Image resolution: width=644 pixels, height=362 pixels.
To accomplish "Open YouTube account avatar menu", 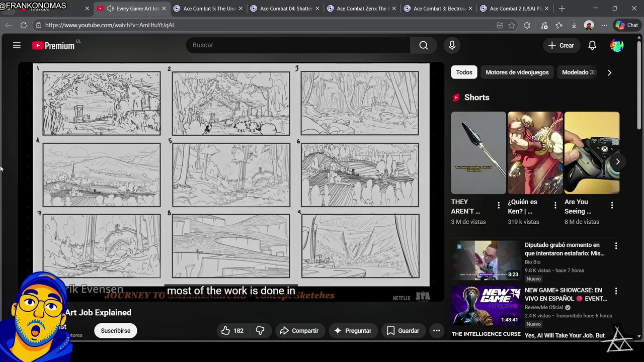I will [617, 45].
